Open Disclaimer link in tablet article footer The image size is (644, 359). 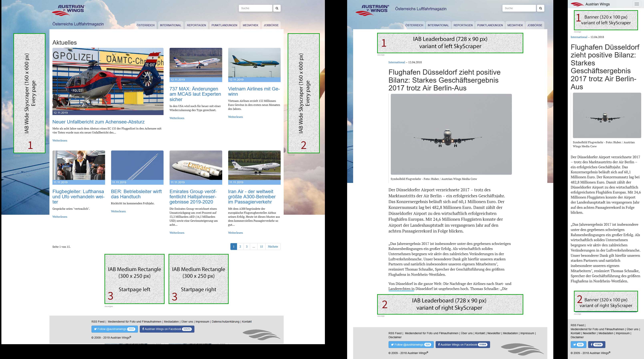tap(395, 337)
